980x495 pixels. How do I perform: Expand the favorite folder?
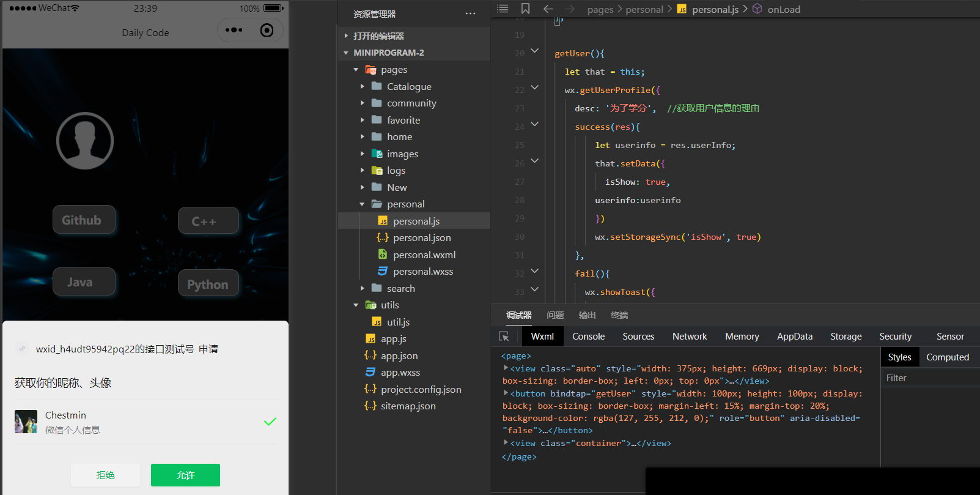362,120
